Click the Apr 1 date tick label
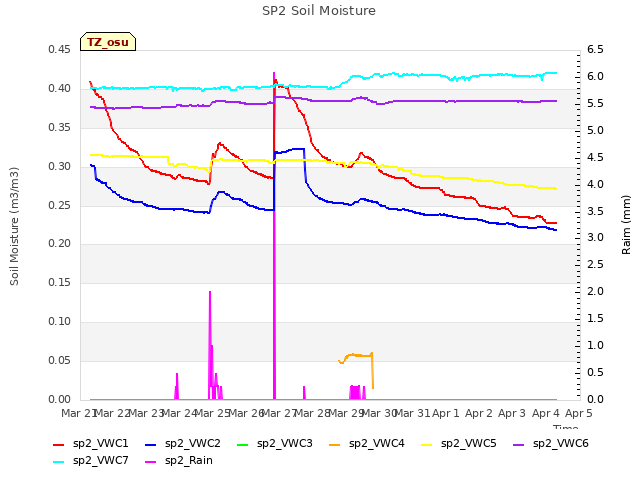The width and height of the screenshot is (640, 480). coord(446,413)
